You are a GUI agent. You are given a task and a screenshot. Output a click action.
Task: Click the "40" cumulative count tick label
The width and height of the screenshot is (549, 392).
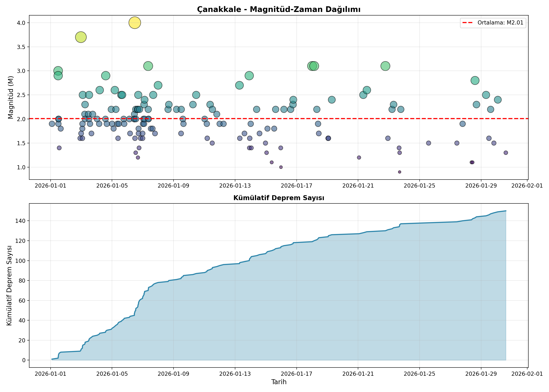(x=22, y=320)
